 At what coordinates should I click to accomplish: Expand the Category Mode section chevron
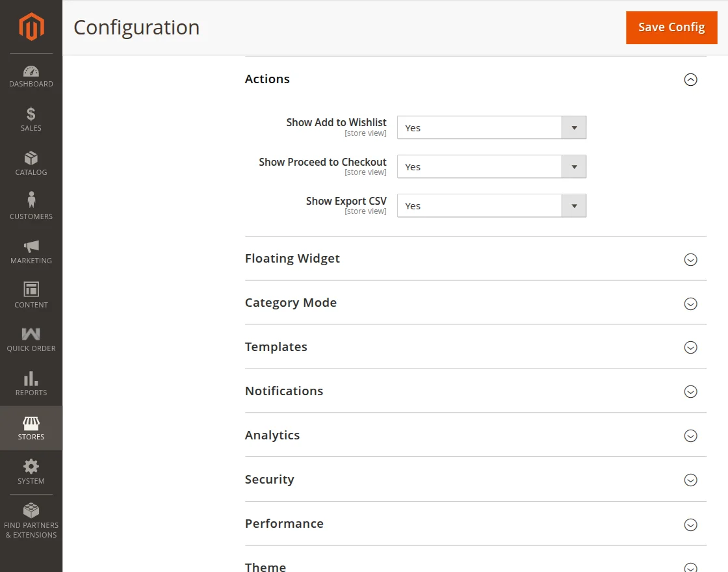pyautogui.click(x=690, y=304)
